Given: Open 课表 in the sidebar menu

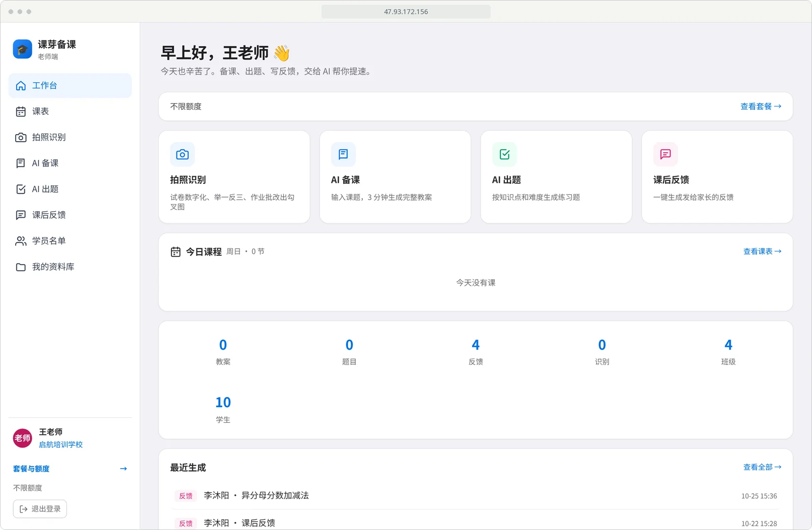Looking at the screenshot, I should (x=70, y=112).
